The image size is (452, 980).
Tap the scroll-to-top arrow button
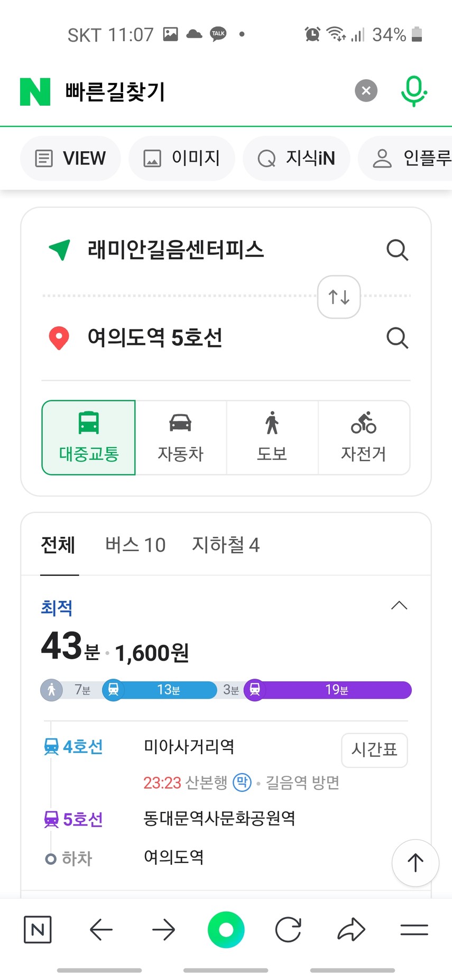tap(415, 863)
